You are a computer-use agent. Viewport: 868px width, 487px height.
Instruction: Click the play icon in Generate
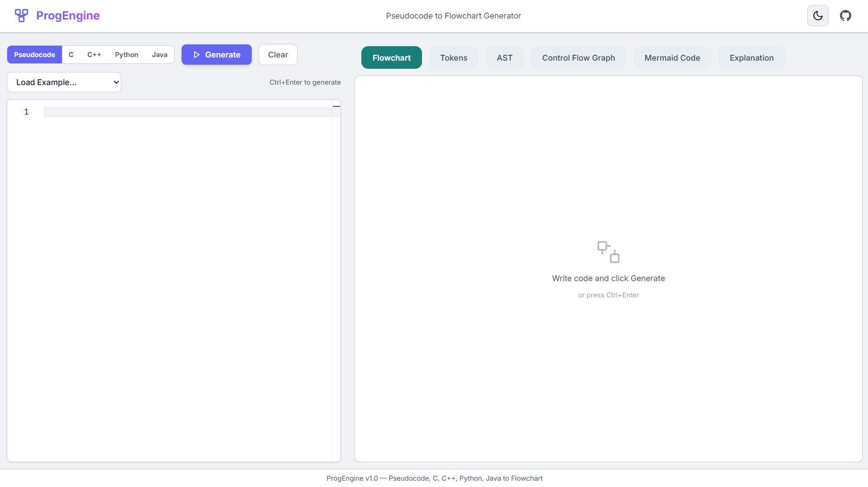[x=197, y=55]
